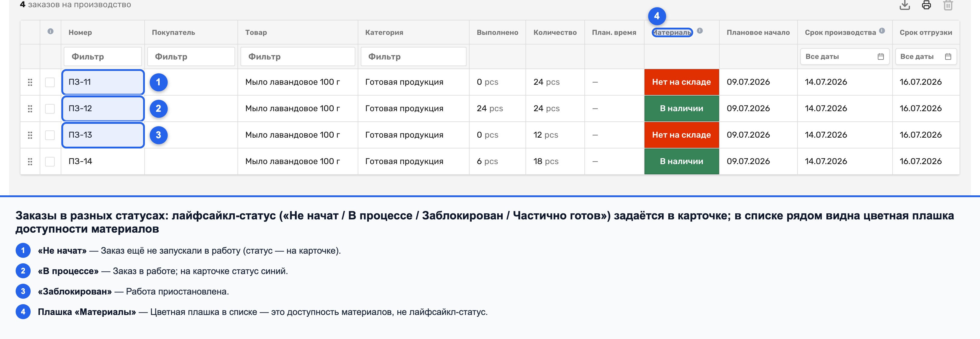Sort by the Товар column header
Viewport: 980px width, 339px height.
coord(256,32)
